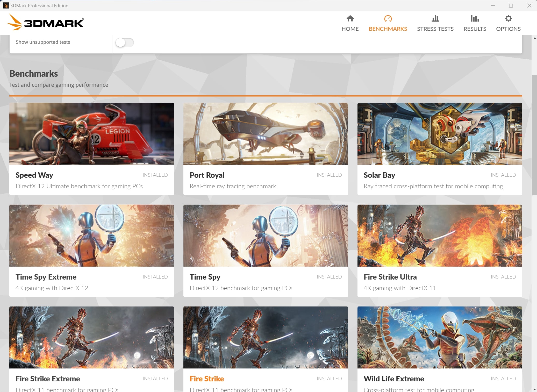Click the 3DMark title bar app icon
This screenshot has height=392, width=537.
pyautogui.click(x=6, y=5)
